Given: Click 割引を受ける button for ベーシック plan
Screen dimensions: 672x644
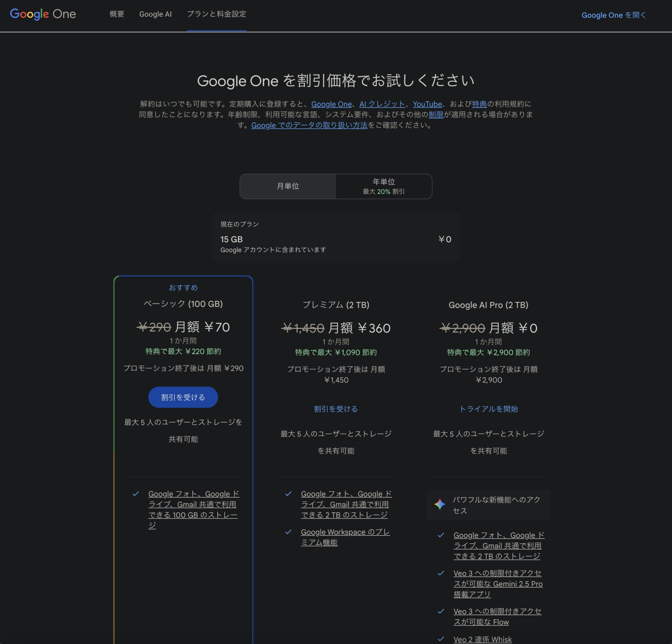Looking at the screenshot, I should coord(183,397).
